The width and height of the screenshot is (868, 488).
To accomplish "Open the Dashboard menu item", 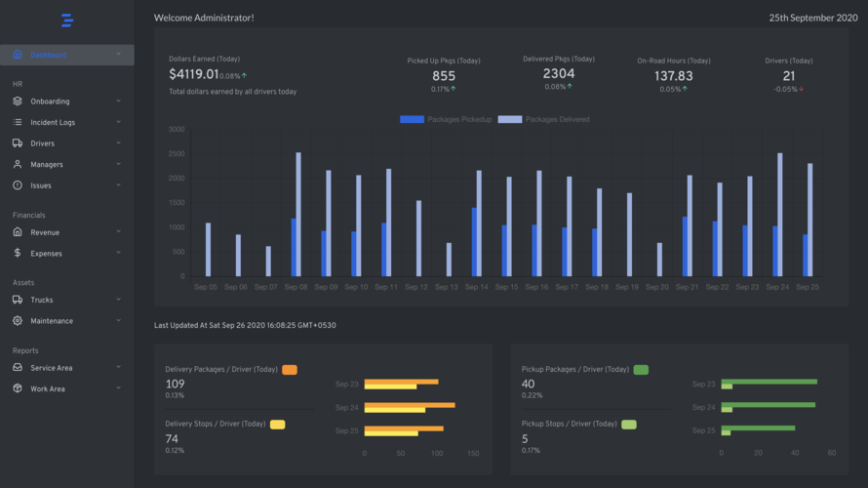I will pyautogui.click(x=67, y=55).
